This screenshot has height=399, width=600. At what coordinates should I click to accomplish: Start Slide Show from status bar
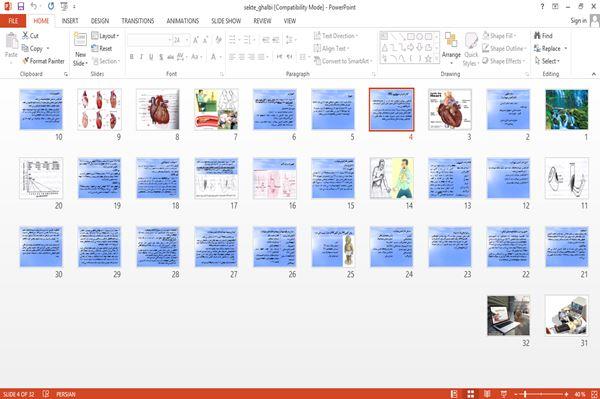504,394
